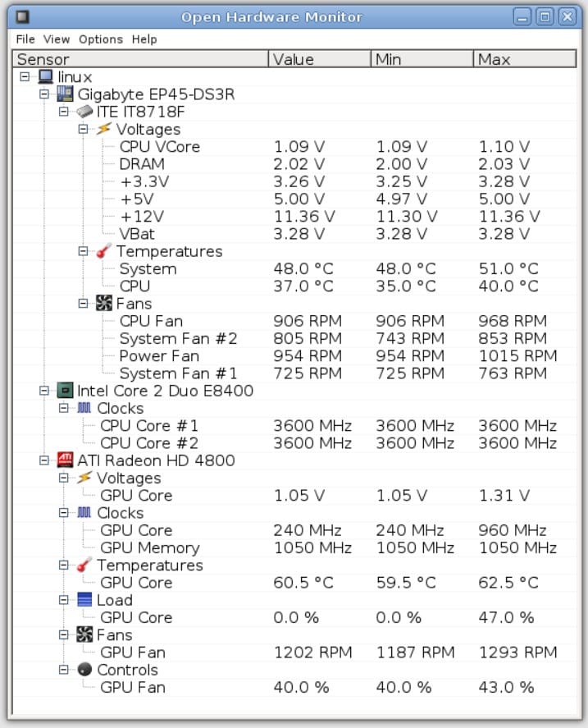Click the Intel Core 2 Duo CPU icon

(x=65, y=391)
